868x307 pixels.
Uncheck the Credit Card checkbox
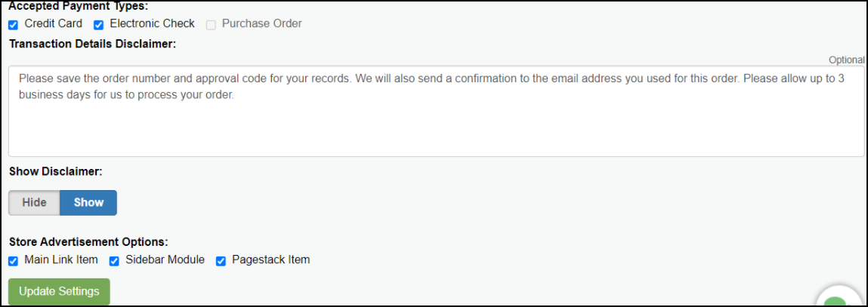[x=14, y=25]
